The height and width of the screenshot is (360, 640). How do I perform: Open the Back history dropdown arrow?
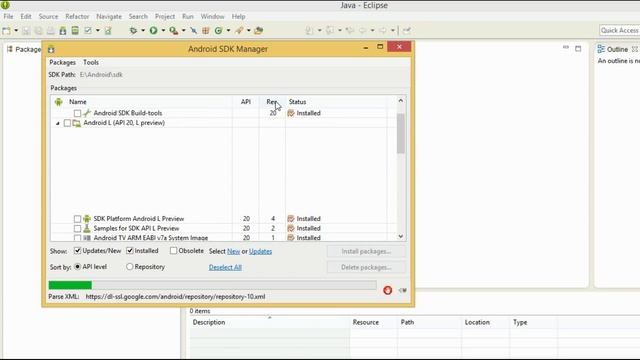pyautogui.click(x=372, y=31)
